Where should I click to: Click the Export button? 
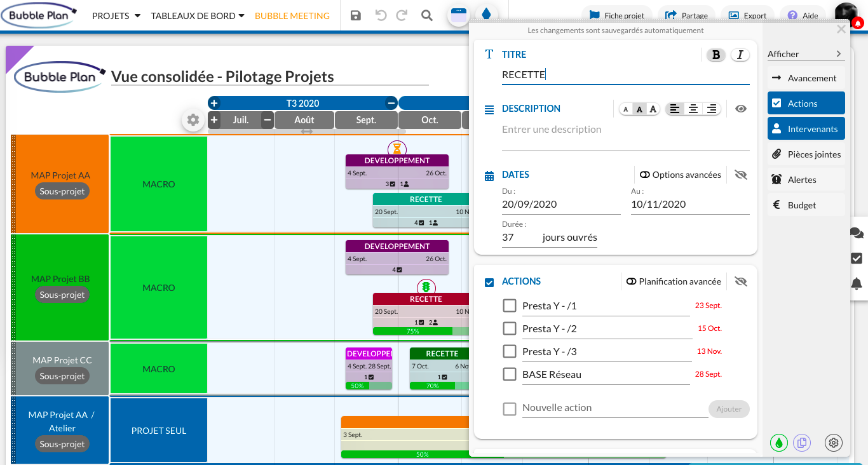pos(747,15)
